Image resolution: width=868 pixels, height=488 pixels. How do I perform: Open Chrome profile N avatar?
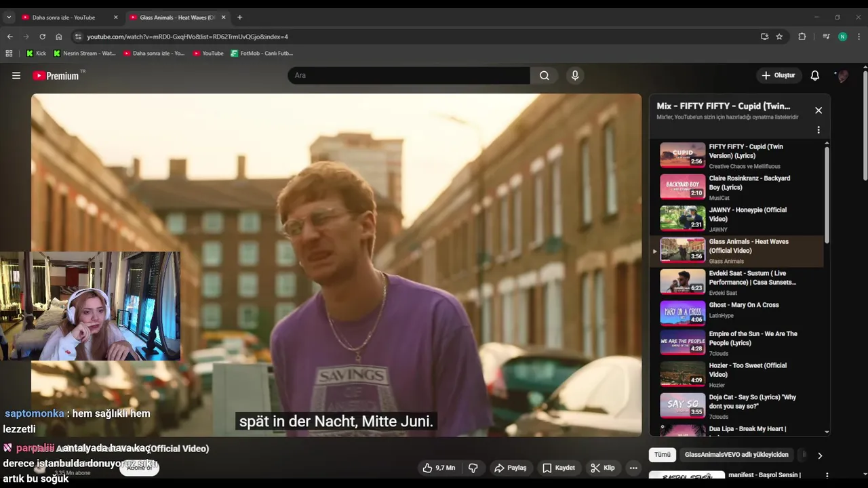pos(843,37)
